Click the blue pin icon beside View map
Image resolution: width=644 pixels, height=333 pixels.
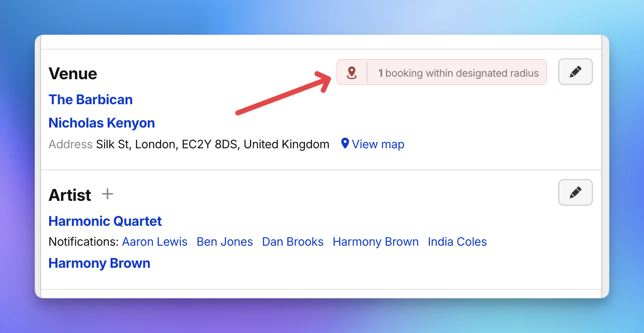(x=345, y=144)
